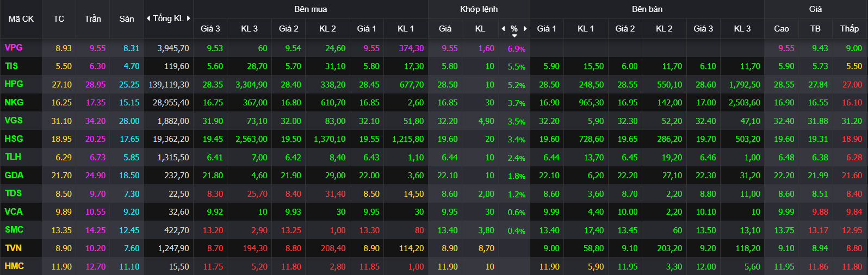868x275 pixels.
Task: Click VGS high price 32.40
Action: pyautogui.click(x=784, y=121)
